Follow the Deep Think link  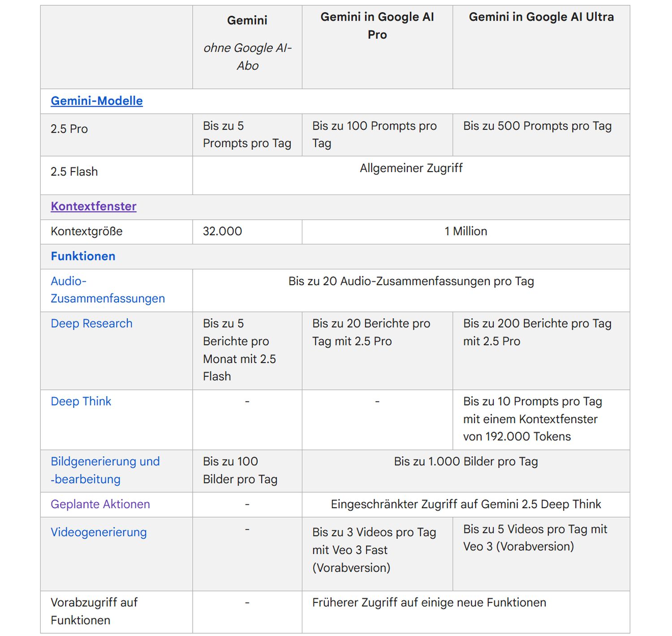tap(81, 402)
